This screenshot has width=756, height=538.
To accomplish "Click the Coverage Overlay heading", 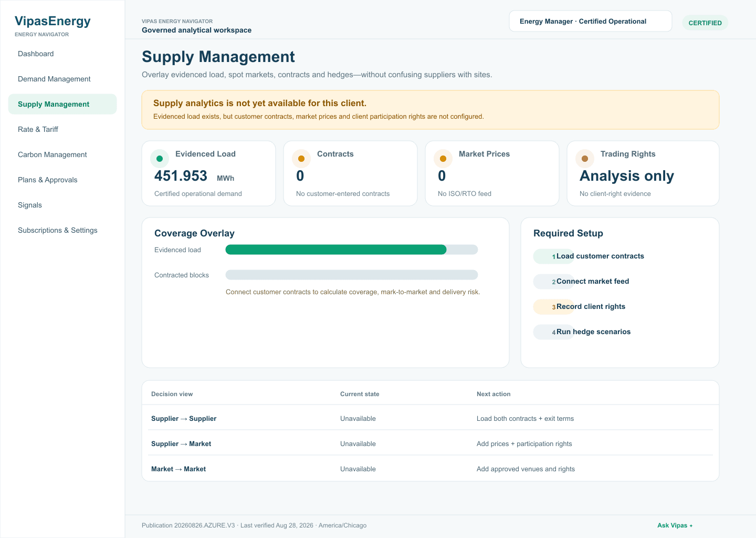I will click(x=194, y=233).
